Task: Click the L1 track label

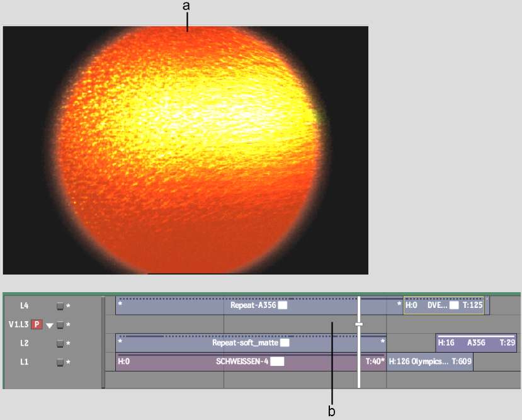Action: [x=25, y=362]
